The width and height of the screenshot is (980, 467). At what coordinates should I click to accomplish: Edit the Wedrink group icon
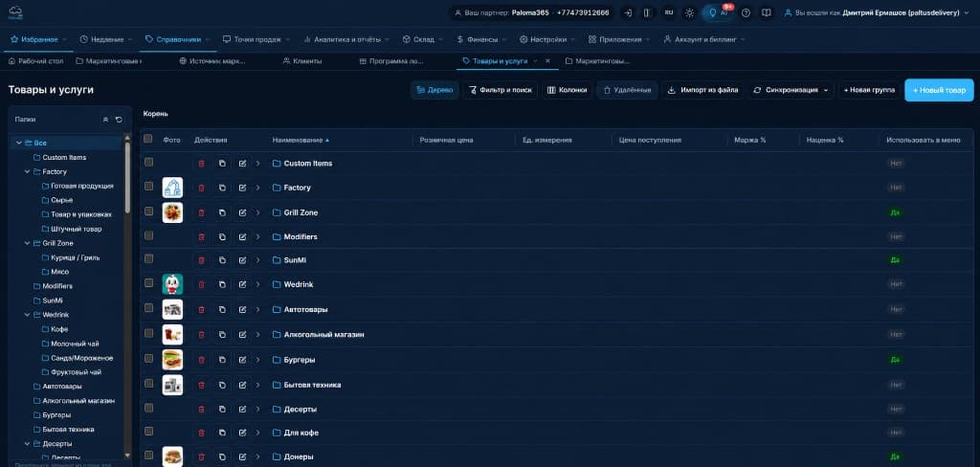pyautogui.click(x=242, y=284)
